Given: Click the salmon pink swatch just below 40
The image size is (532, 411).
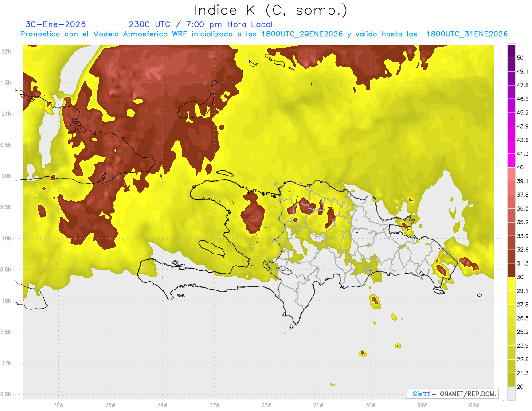Looking at the screenshot, I should coord(511,174).
